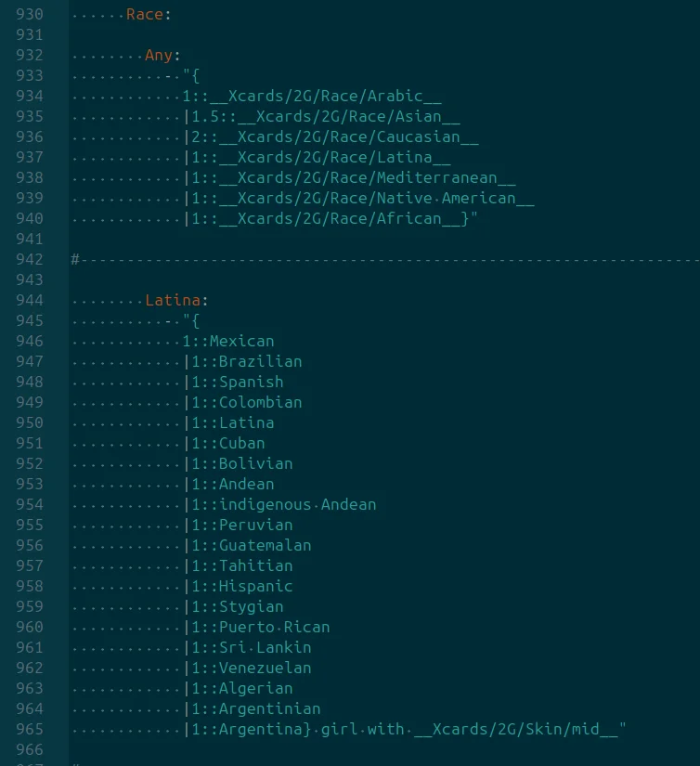Click the Brazilian option text
Viewport: 700px width, 766px height.
coord(260,362)
